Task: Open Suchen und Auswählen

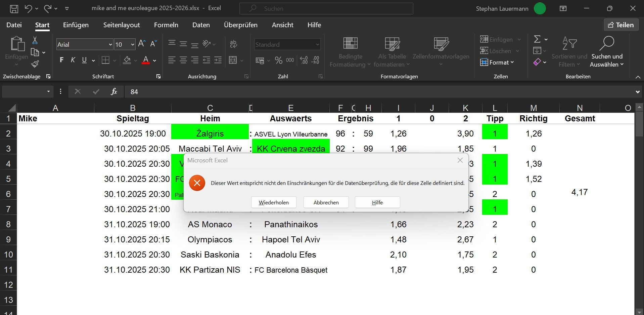Action: (x=607, y=51)
